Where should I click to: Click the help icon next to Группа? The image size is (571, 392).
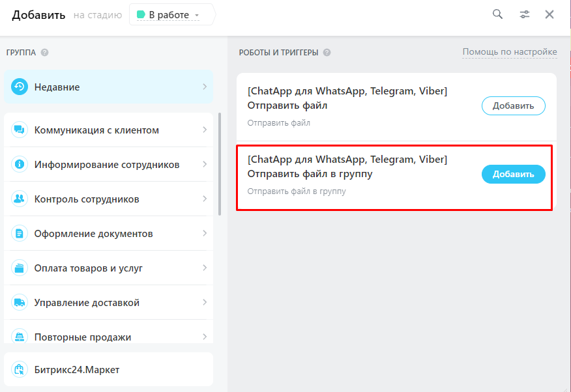[44, 53]
